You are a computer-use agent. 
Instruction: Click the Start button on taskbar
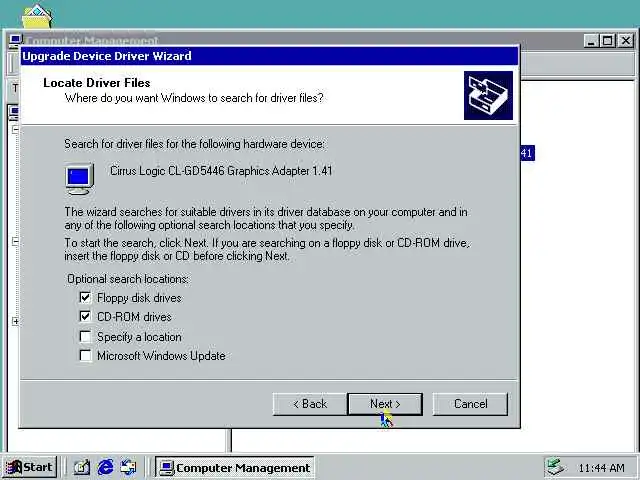29,467
